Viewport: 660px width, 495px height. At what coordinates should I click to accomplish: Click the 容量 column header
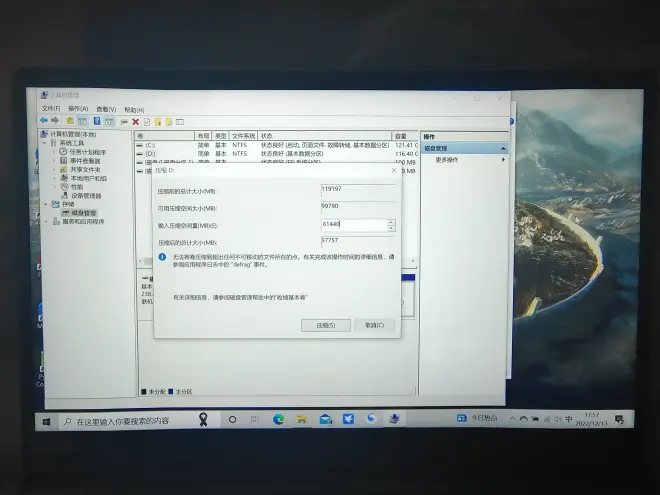click(x=405, y=136)
